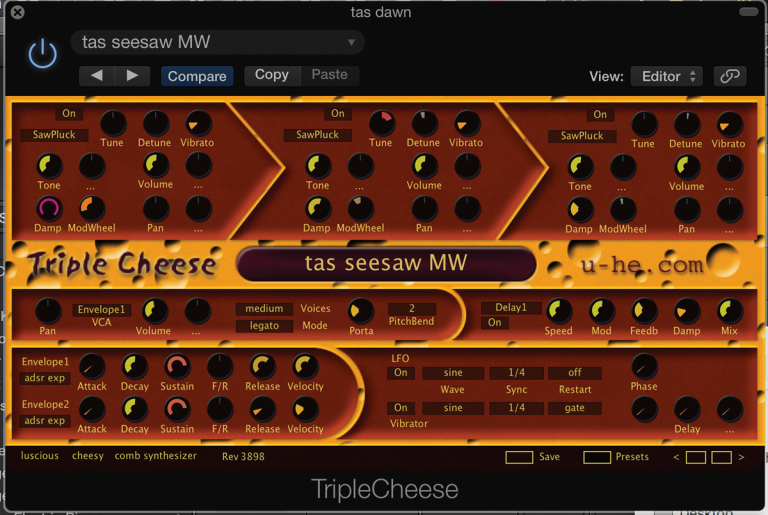Click the first oscillator Volume knob
Image resolution: width=768 pixels, height=515 pixels.
click(155, 165)
